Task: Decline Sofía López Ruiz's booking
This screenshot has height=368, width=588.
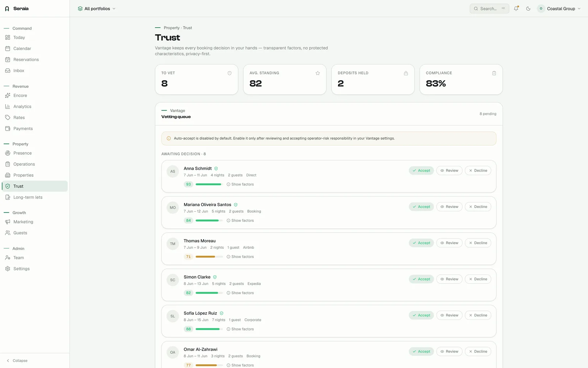Action: click(478, 315)
